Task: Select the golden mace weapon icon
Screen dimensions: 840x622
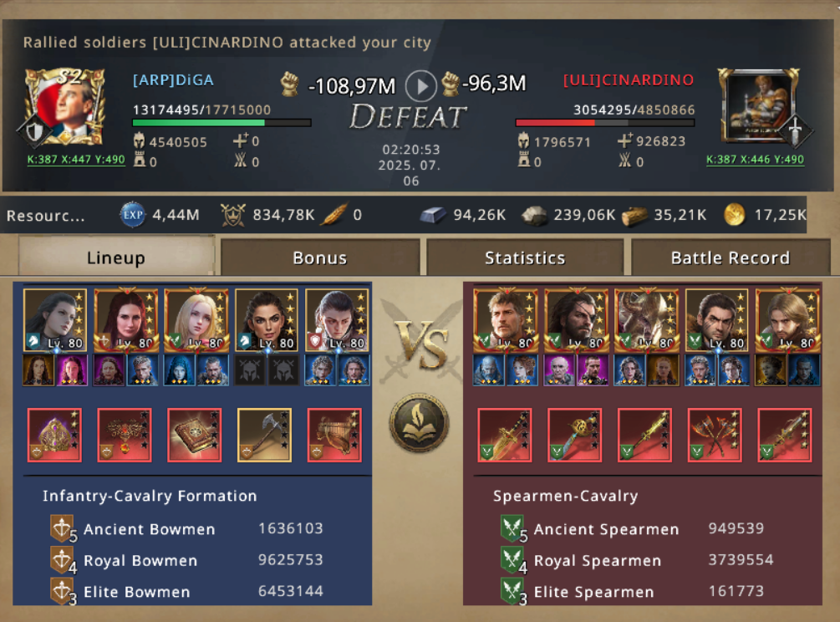Action: pyautogui.click(x=575, y=435)
